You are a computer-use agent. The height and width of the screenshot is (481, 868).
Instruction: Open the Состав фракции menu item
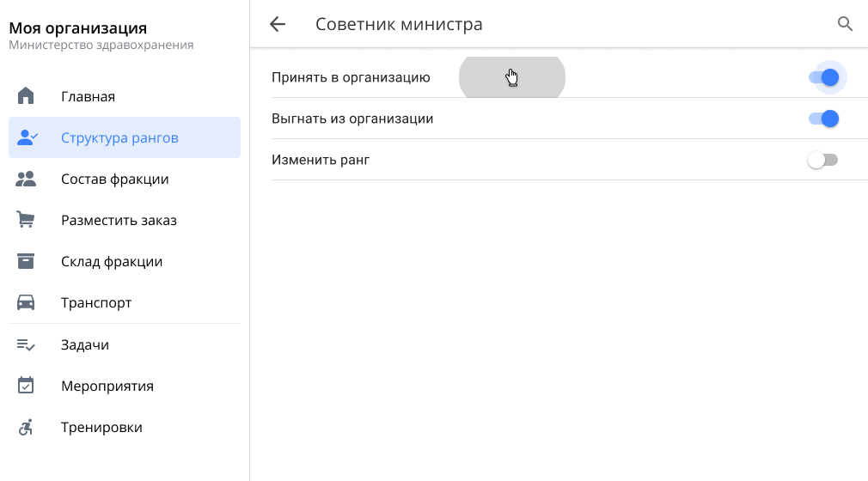(x=114, y=179)
